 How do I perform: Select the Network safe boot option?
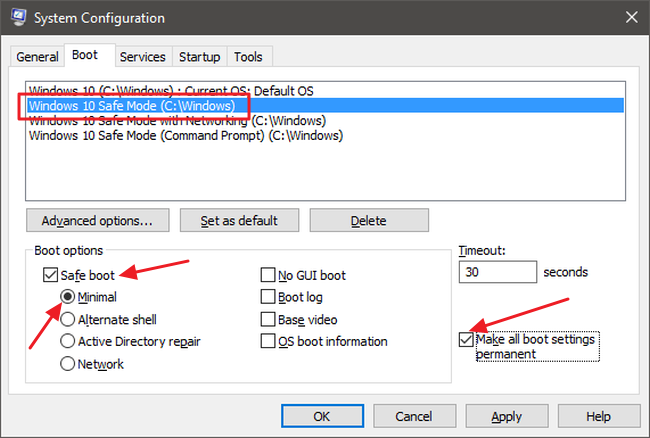[68, 364]
